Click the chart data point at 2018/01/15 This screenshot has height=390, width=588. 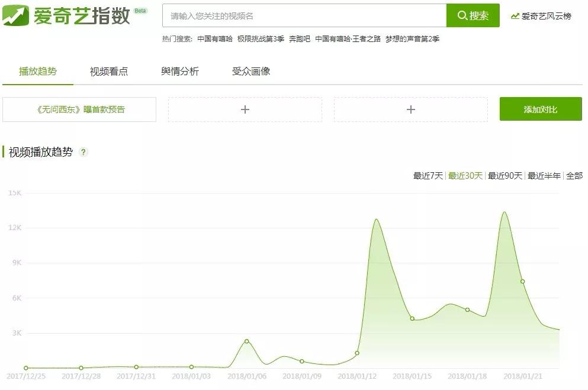coord(412,318)
